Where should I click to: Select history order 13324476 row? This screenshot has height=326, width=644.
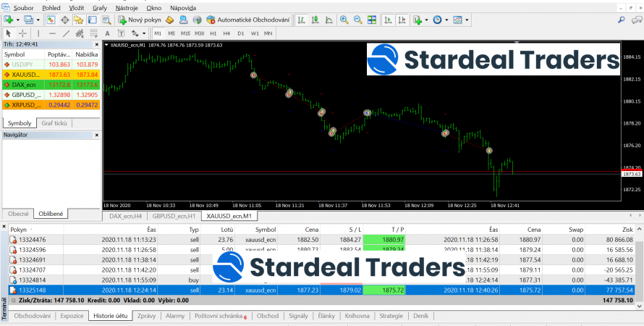321,240
